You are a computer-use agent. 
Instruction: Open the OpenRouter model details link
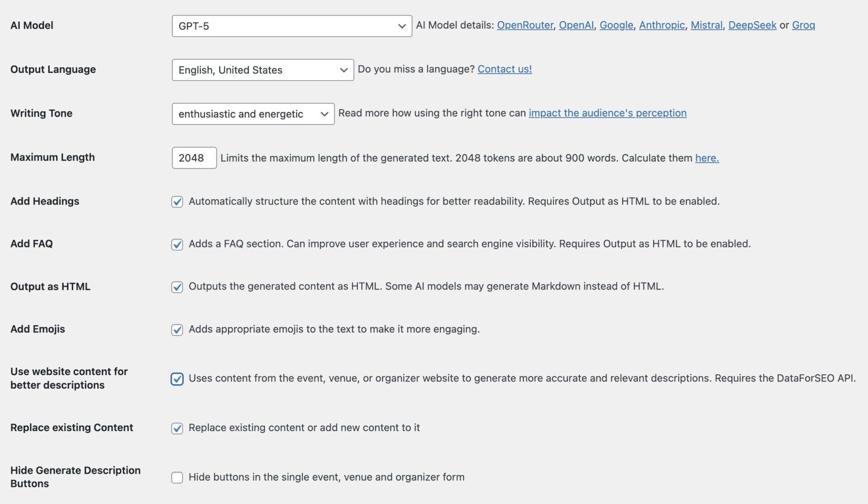click(x=525, y=25)
